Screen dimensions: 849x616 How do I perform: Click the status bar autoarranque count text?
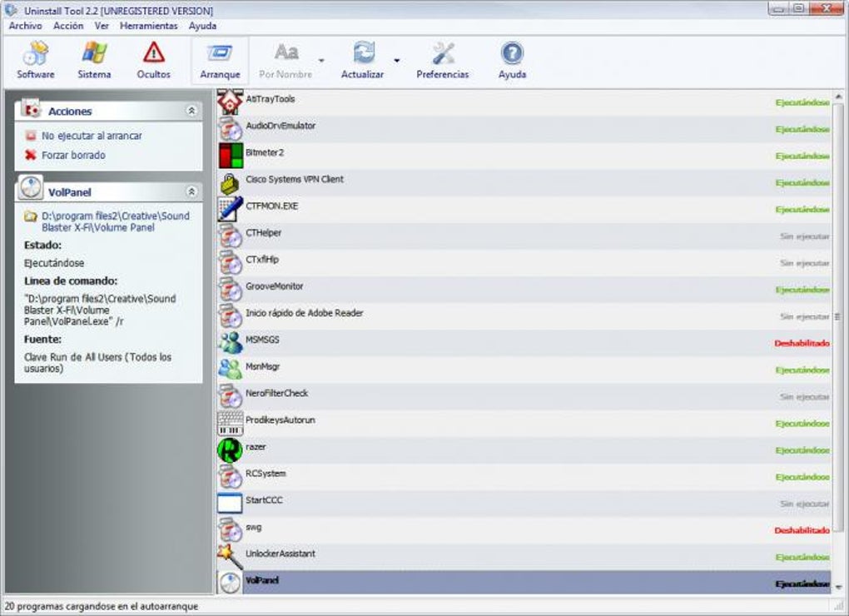(102, 606)
